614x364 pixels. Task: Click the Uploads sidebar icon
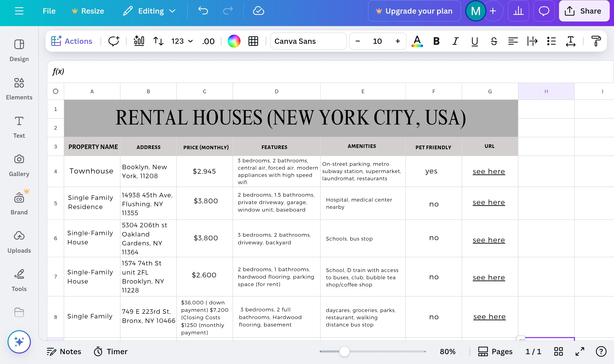[x=19, y=241]
